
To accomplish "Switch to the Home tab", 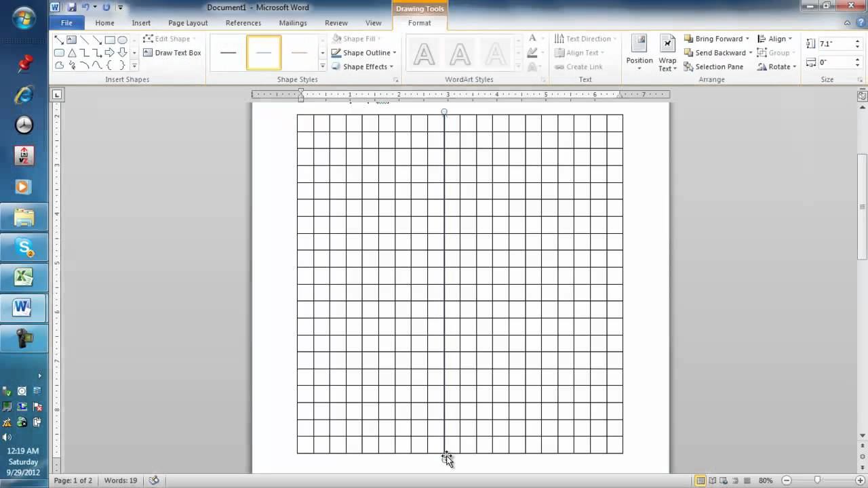I will [x=104, y=23].
